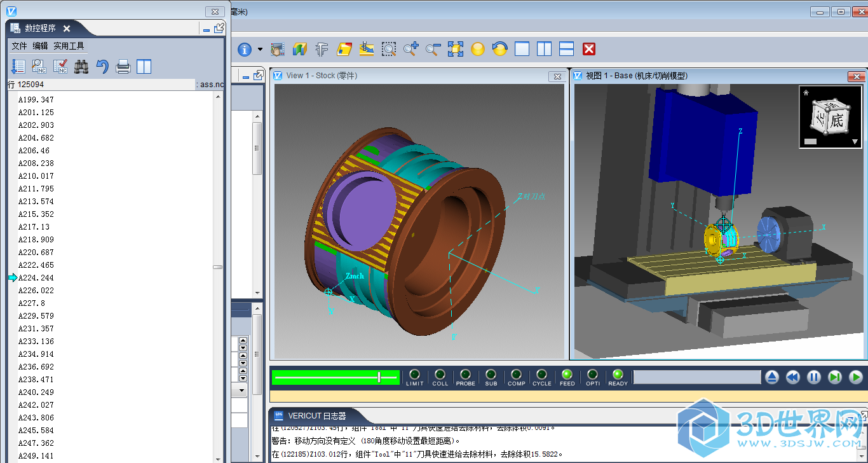The height and width of the screenshot is (463, 868).
Task: Toggle the split-pane icon in NC program toolbar
Action: (144, 66)
